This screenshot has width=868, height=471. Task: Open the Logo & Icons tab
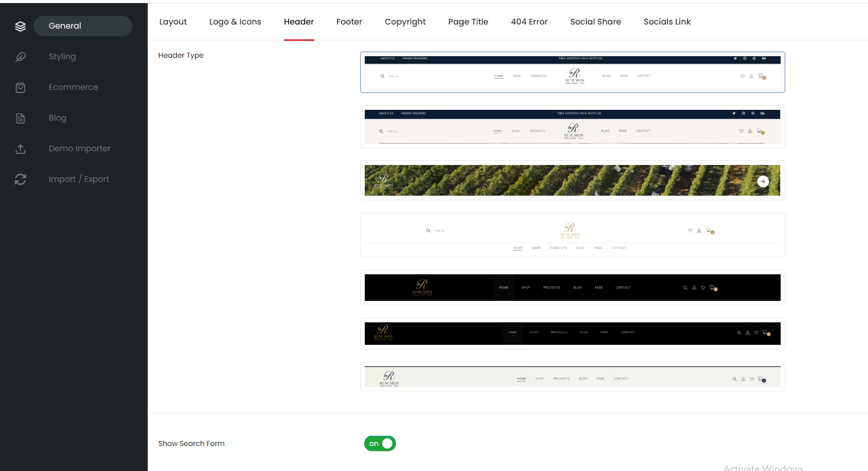click(x=235, y=21)
